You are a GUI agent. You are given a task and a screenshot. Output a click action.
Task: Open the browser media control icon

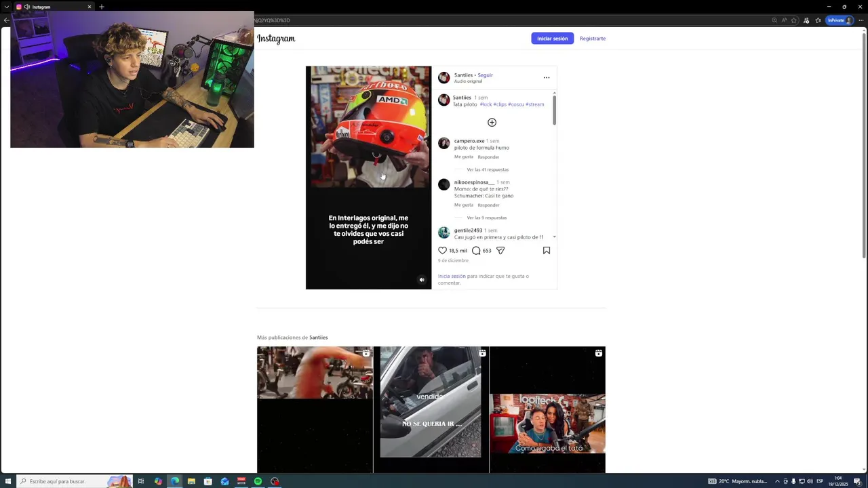pyautogui.click(x=806, y=20)
